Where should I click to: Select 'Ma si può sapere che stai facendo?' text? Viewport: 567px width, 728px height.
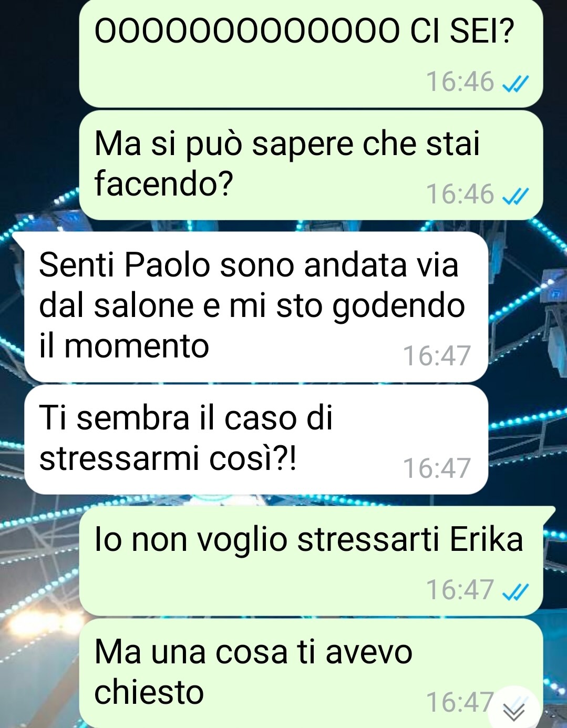click(x=287, y=163)
